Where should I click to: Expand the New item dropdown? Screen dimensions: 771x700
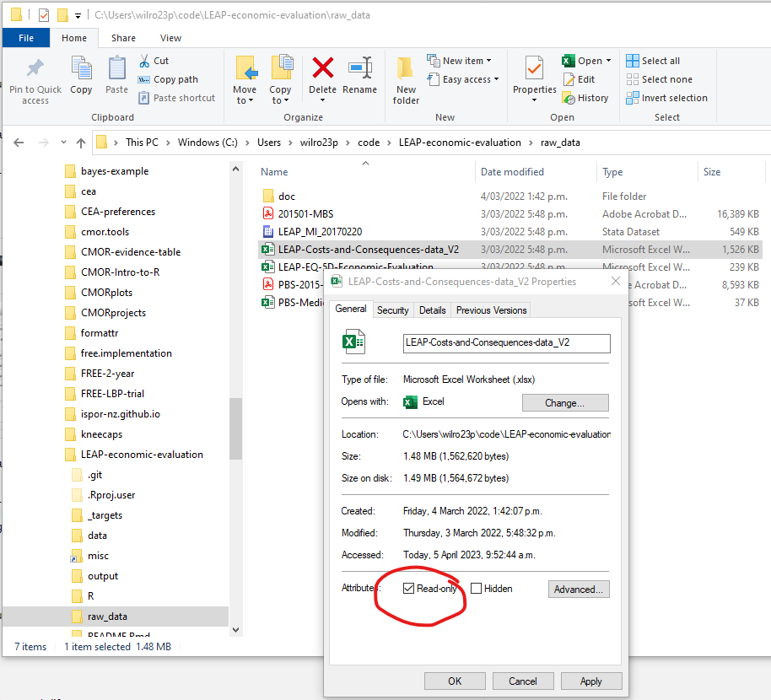point(459,61)
